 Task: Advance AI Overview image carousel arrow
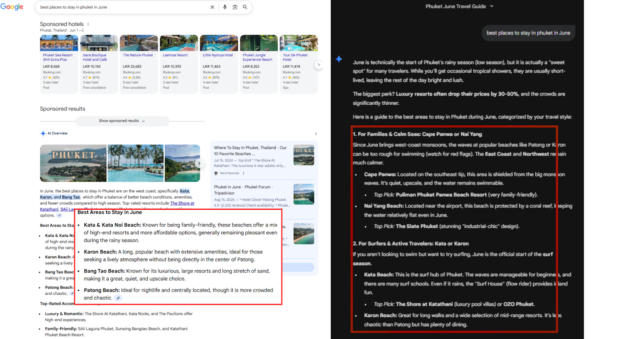199,163
